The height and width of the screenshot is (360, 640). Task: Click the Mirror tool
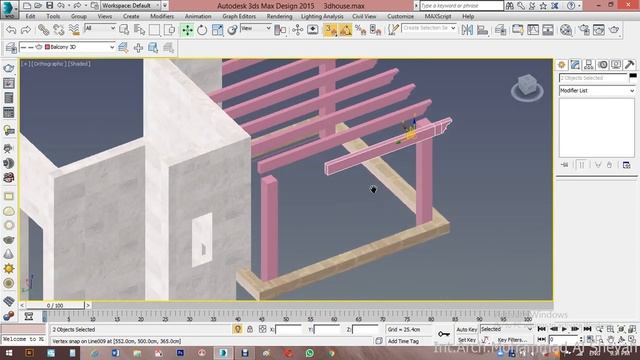coord(467,30)
